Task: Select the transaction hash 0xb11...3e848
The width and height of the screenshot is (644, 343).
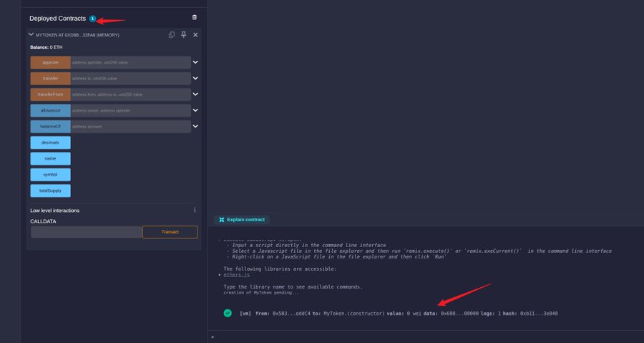Action: click(539, 314)
